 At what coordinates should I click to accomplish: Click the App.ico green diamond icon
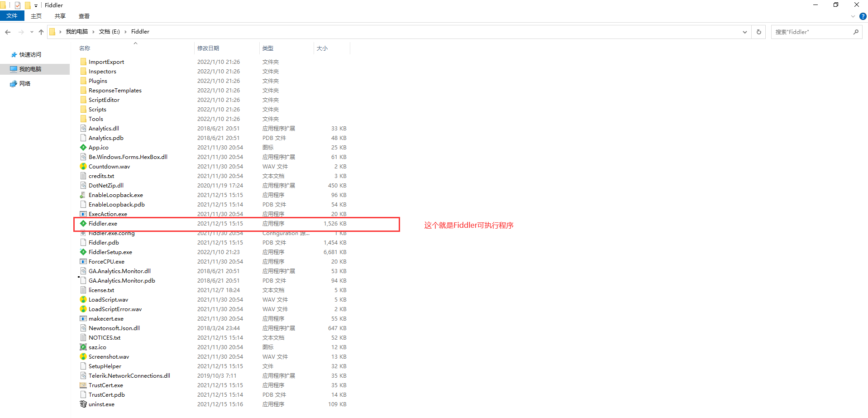pos(83,147)
